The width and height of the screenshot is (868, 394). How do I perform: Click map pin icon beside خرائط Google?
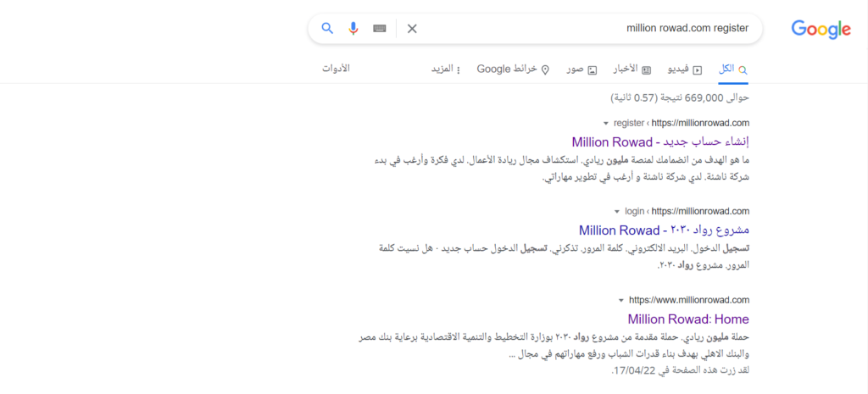tap(545, 69)
